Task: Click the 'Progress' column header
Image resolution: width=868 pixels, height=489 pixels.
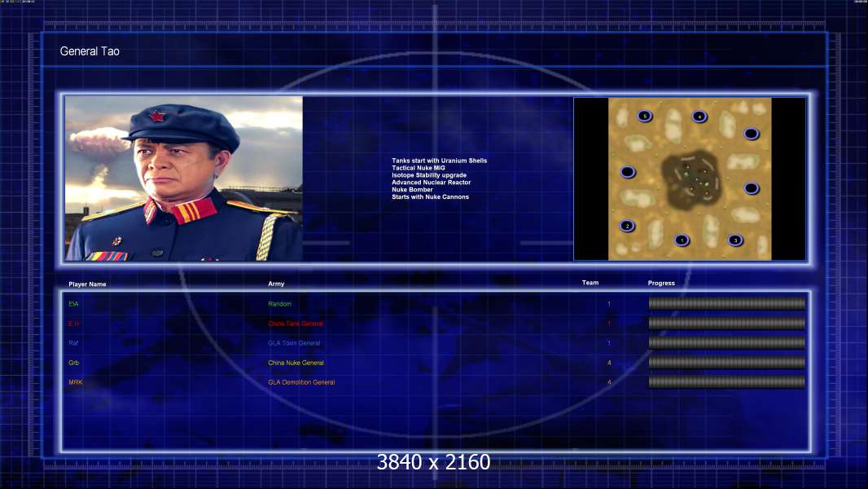Action: pyautogui.click(x=661, y=283)
